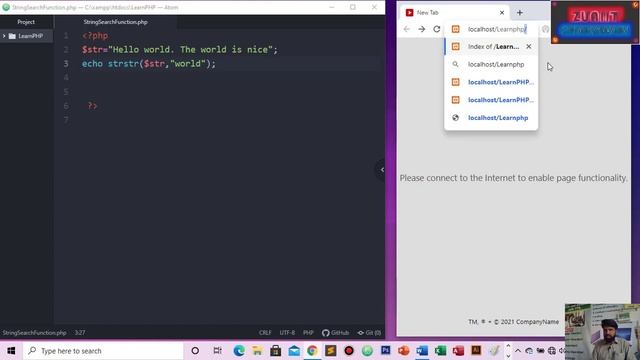Open Word from taskbar
Image resolution: width=640 pixels, height=360 pixels.
(422, 351)
